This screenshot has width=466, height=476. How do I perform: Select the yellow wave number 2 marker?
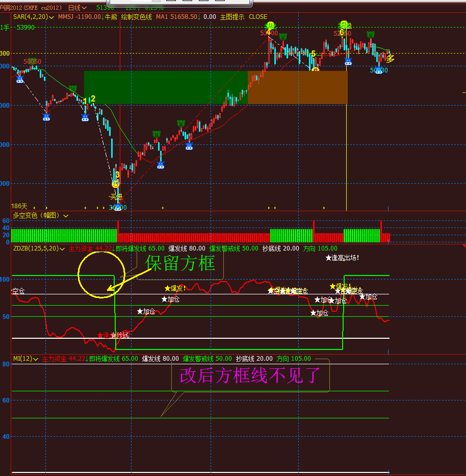(x=93, y=98)
